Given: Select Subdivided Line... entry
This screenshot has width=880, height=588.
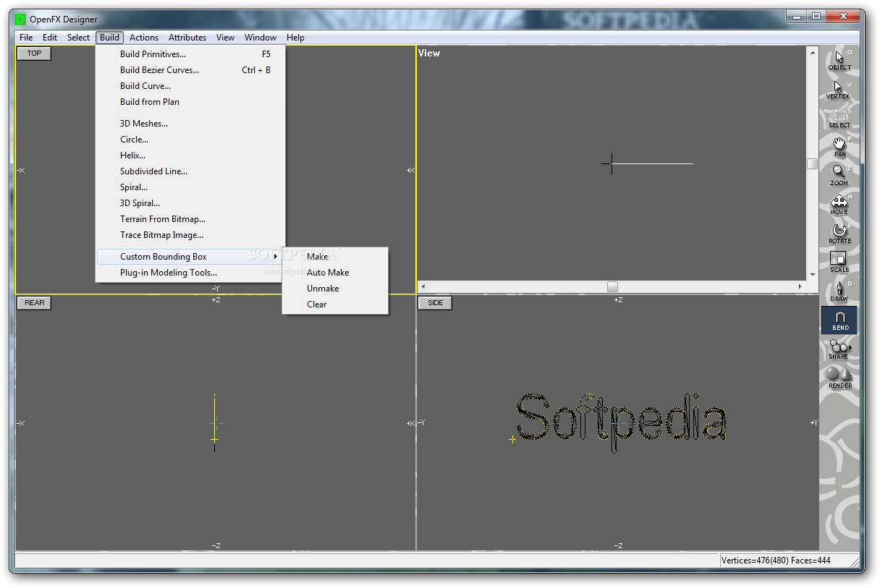Looking at the screenshot, I should tap(191, 171).
